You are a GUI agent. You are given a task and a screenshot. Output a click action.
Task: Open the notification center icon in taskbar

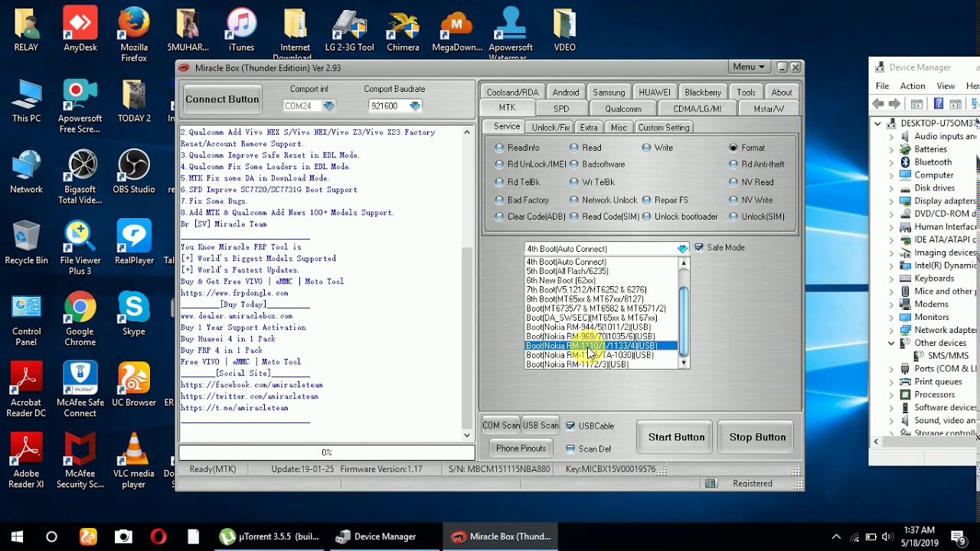[x=958, y=536]
